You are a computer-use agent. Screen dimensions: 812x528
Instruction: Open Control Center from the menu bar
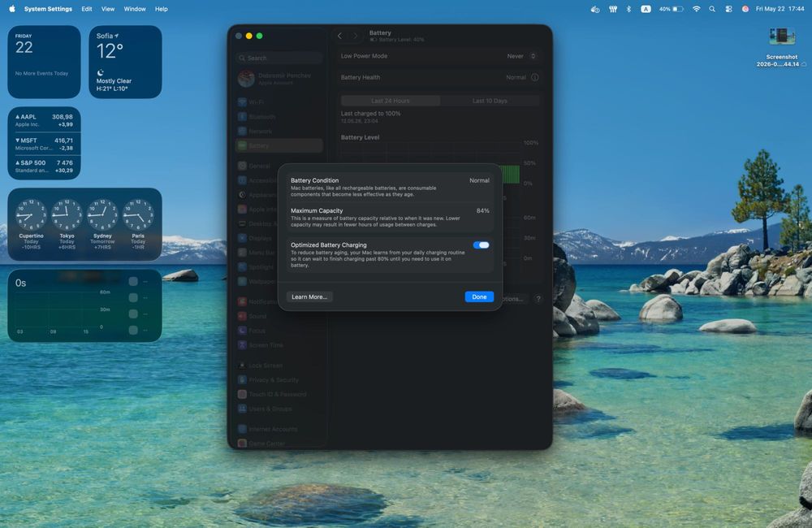(x=728, y=9)
